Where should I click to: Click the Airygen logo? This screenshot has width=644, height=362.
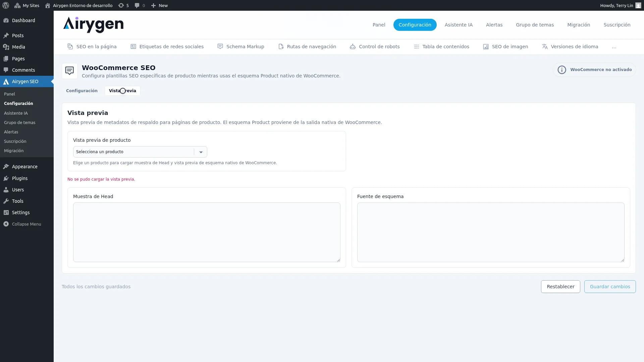point(93,25)
